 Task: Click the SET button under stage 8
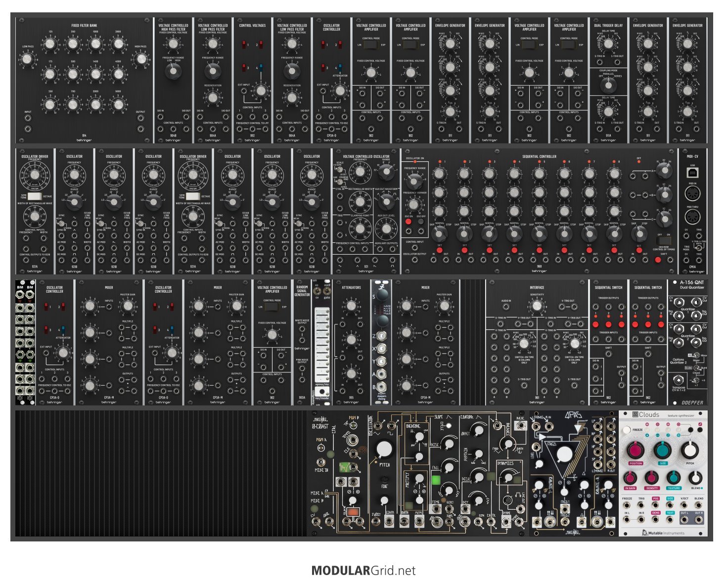click(614, 250)
